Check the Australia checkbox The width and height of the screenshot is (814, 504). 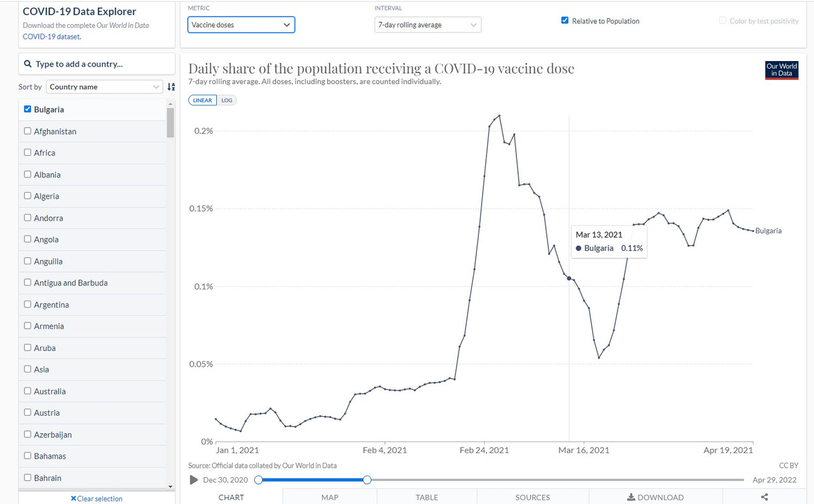(x=27, y=391)
